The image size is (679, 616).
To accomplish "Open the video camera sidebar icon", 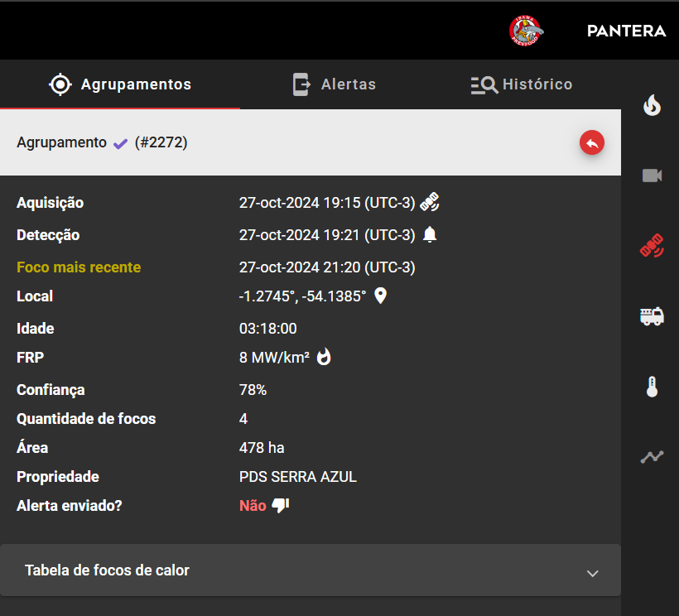I will tap(652, 176).
